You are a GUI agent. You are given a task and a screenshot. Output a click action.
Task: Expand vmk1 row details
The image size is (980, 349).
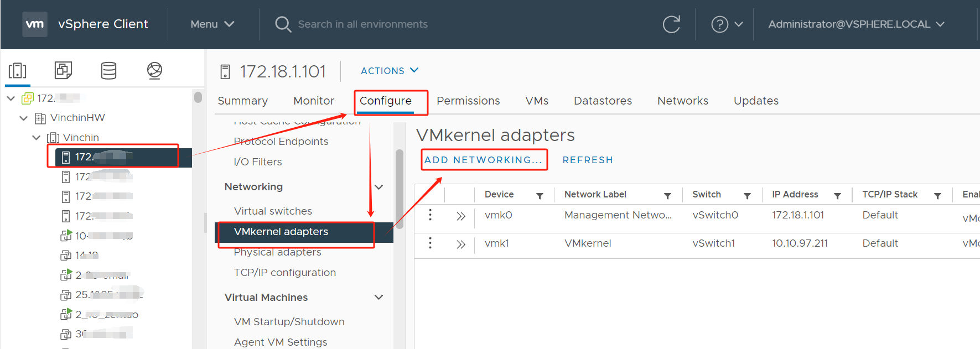[x=460, y=244]
